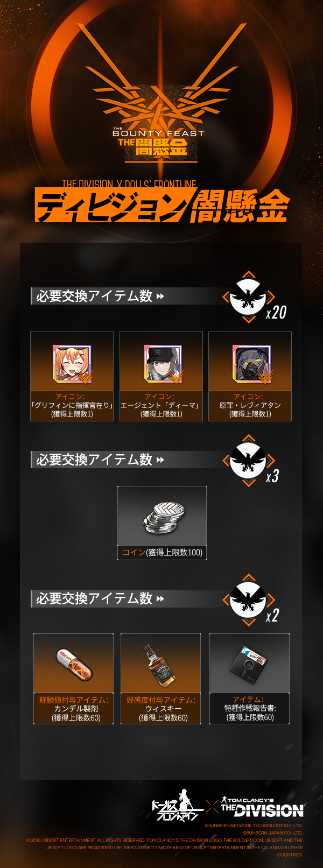Click the whiskey bottle item
Screen dimensions: 323x868
(x=160, y=665)
